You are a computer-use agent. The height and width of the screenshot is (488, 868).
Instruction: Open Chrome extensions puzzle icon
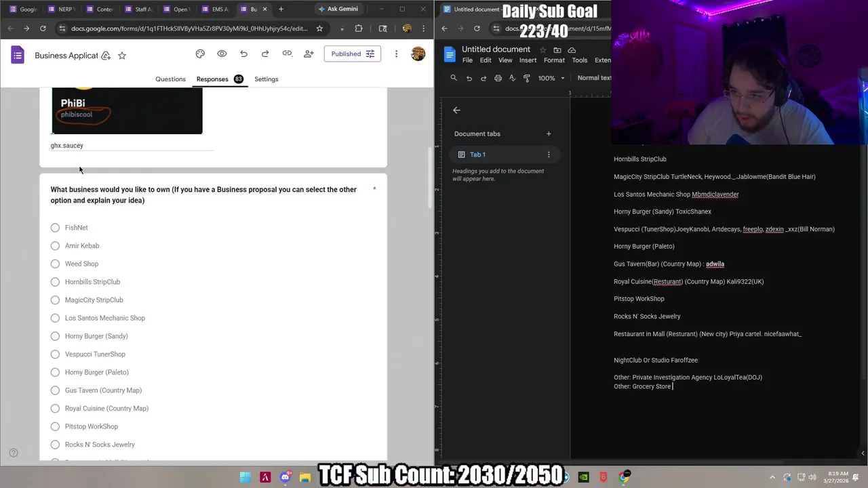[x=359, y=28]
